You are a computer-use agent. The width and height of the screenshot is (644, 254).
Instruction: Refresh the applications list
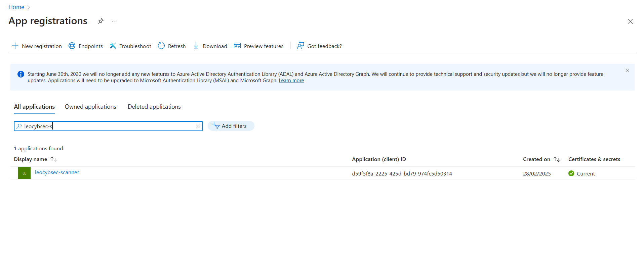coord(172,46)
